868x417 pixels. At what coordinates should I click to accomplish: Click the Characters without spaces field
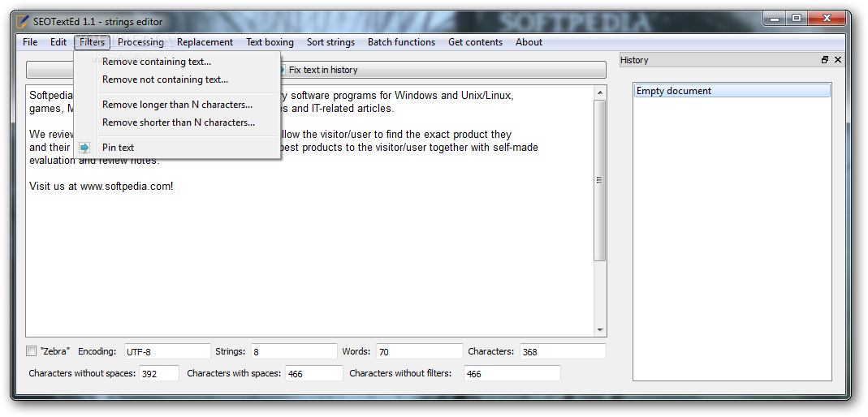click(x=159, y=373)
